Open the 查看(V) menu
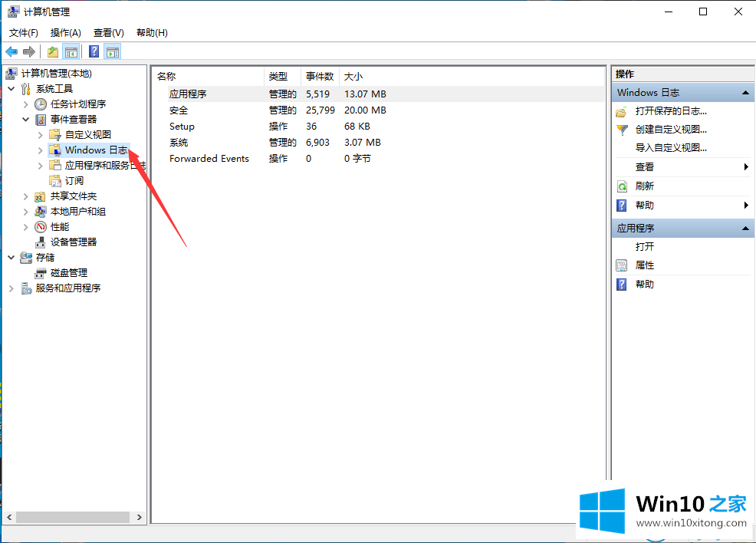Screen dimensions: 756x543 (108, 33)
